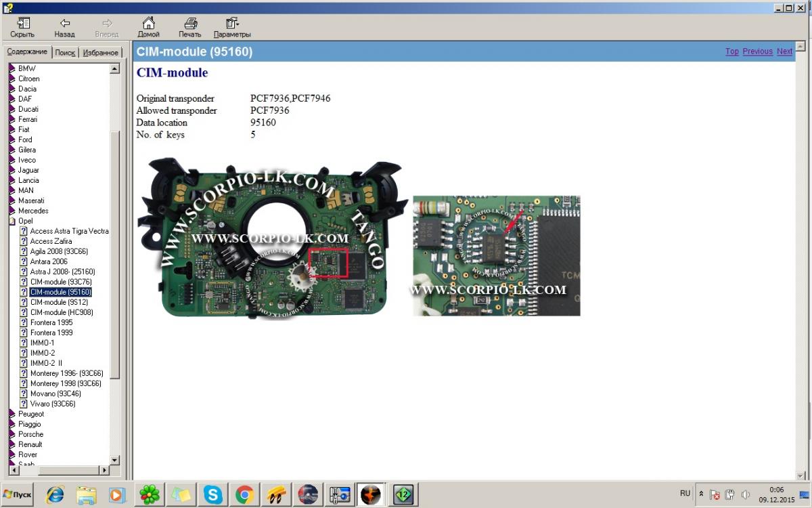
Task: Click the page icon beside IMMO-2
Action: (24, 353)
